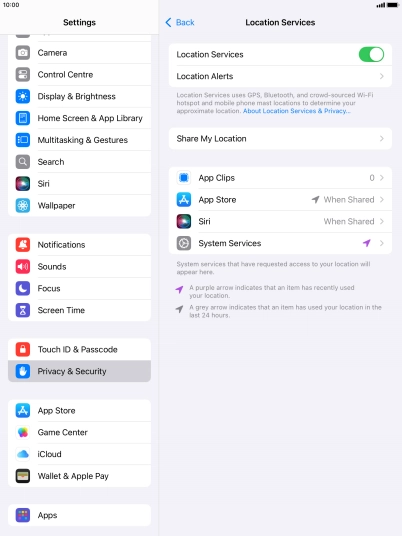The image size is (402, 536).
Task: Turn off the Location Services switch
Action: pyautogui.click(x=371, y=54)
